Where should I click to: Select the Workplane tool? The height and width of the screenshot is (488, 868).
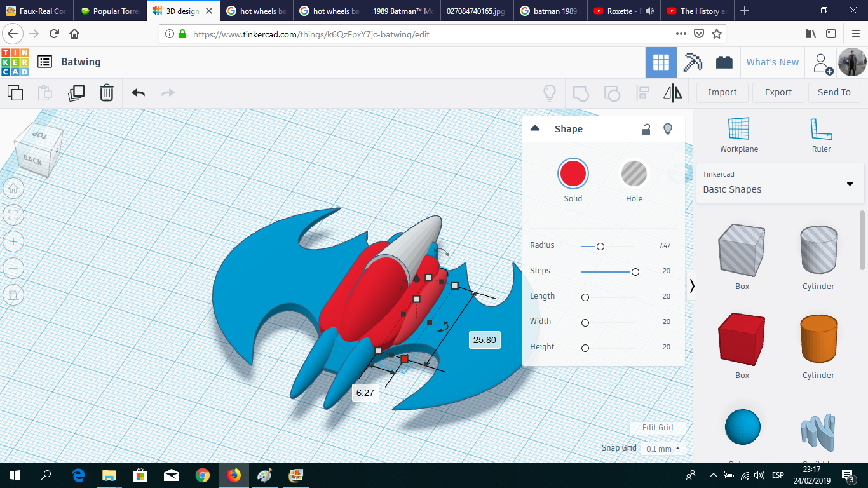tap(739, 135)
